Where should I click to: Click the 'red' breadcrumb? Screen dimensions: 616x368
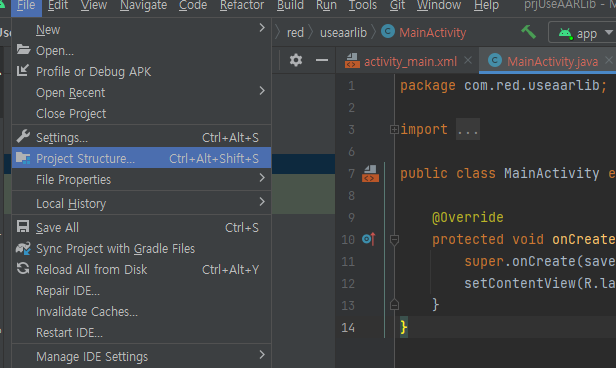[x=295, y=33]
